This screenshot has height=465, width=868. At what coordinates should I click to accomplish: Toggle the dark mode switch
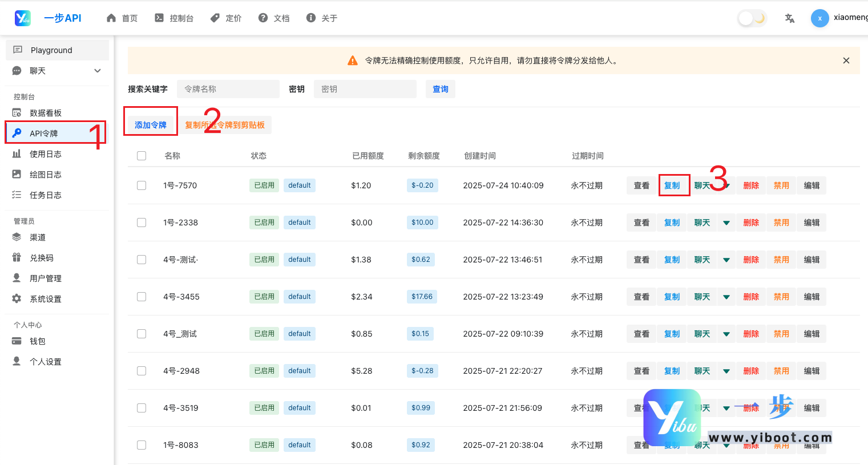(x=751, y=18)
